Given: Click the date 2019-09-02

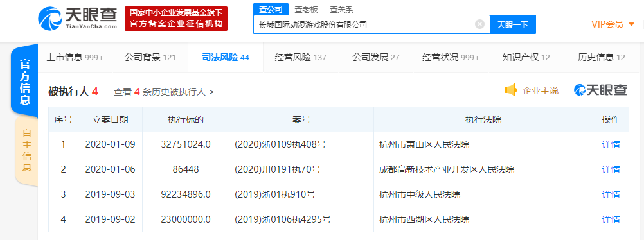Looking at the screenshot, I should coord(110,219).
